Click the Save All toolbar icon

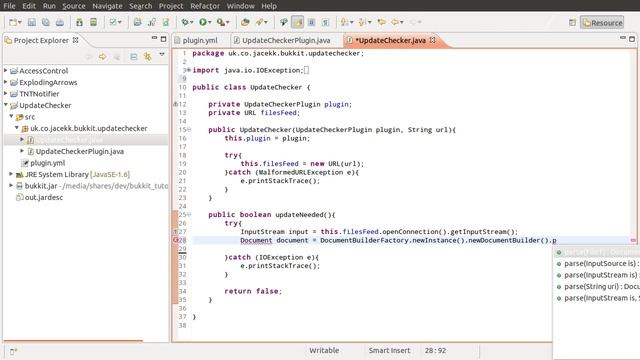(46, 22)
